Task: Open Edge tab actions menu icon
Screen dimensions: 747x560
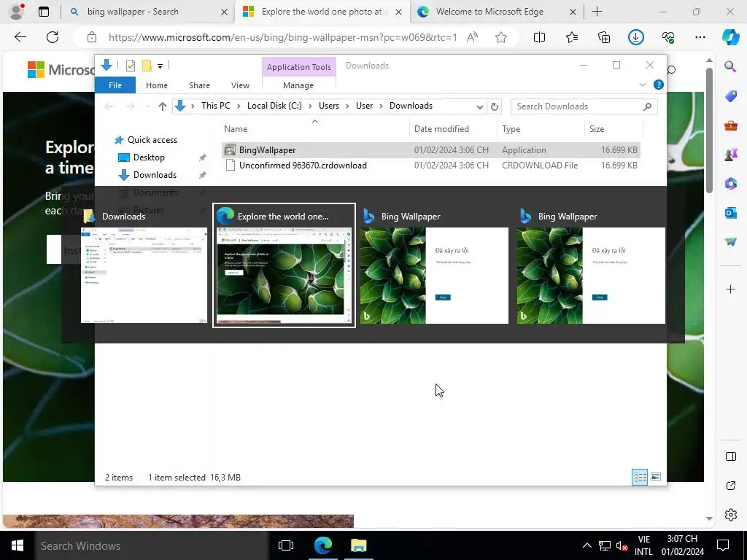Action: pos(44,12)
